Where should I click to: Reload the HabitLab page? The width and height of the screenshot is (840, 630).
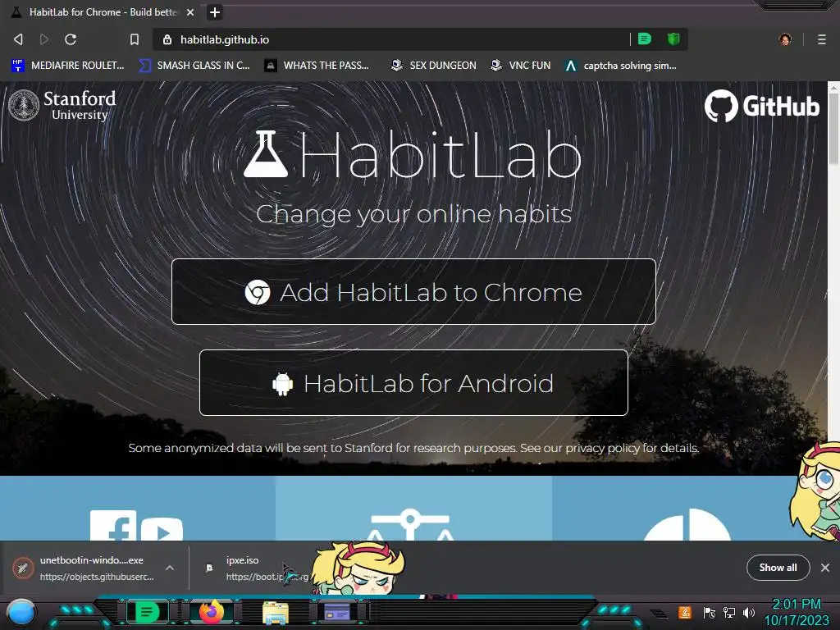click(x=71, y=39)
